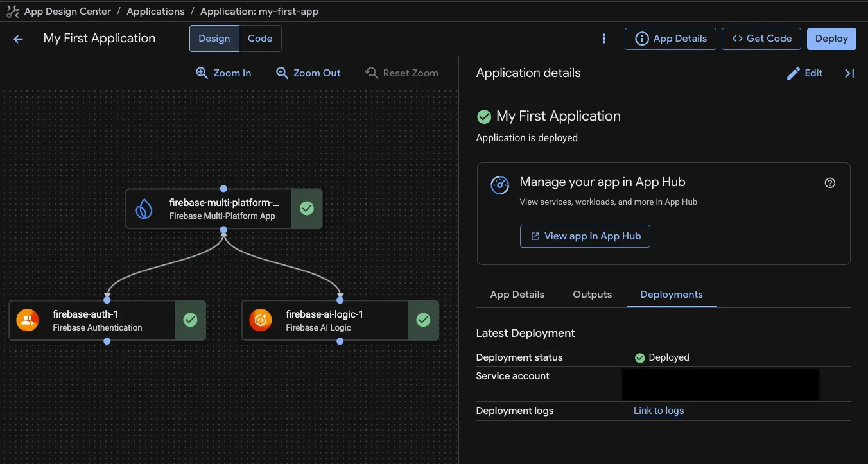Screen dimensions: 868x464
Task: Click the Firebase Multi-Platform App flame icon
Action: point(143,208)
